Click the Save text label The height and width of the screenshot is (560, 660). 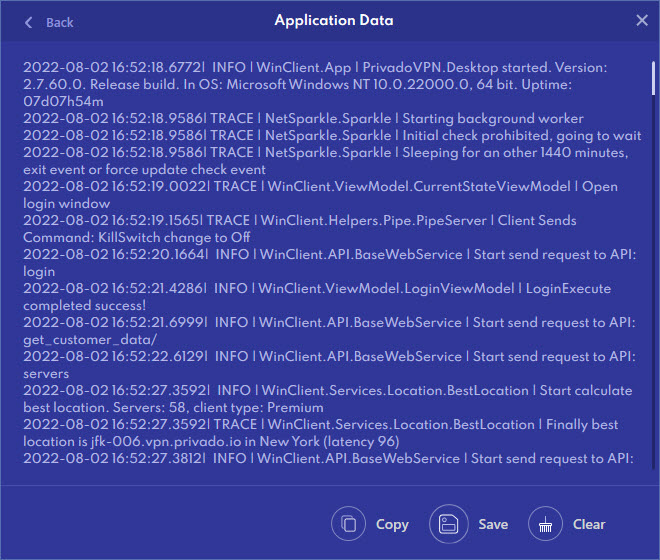coord(493,524)
